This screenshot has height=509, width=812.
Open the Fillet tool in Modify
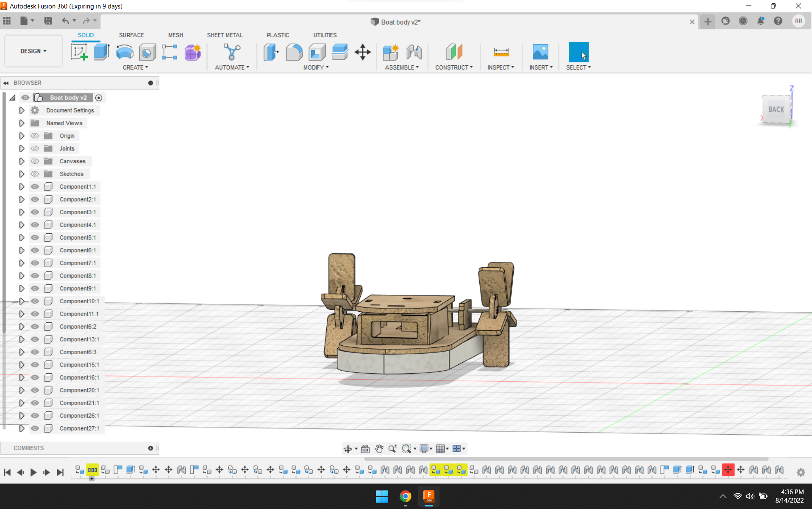click(294, 52)
